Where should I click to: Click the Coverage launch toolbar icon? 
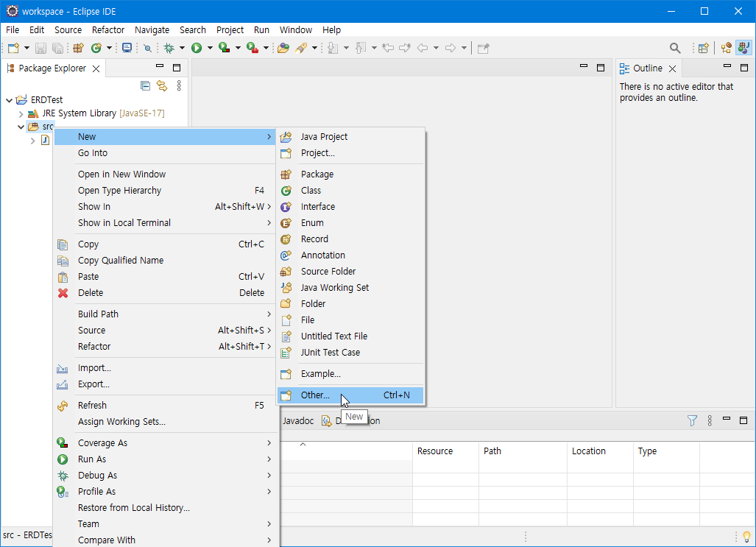pos(225,48)
